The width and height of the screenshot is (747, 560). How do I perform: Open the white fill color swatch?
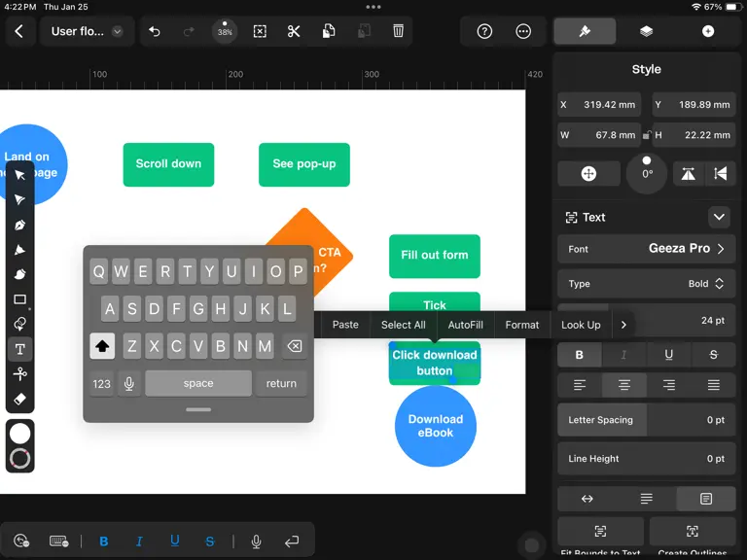coord(20,434)
